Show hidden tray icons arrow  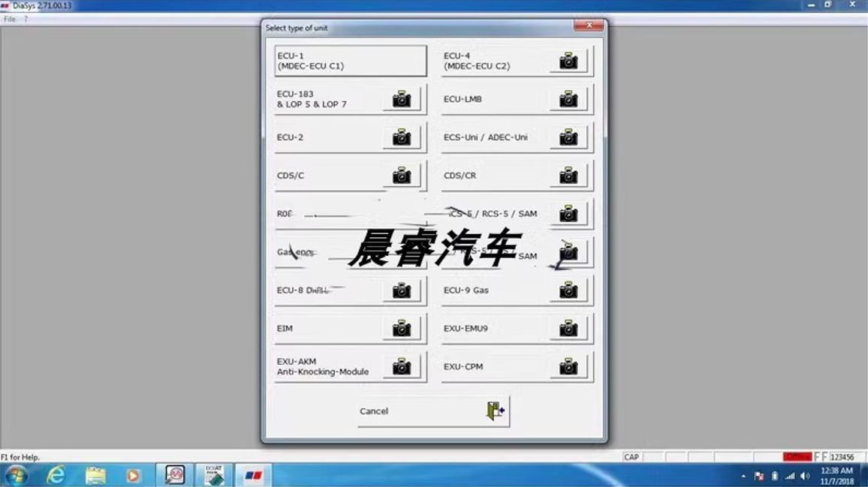pyautogui.click(x=743, y=476)
